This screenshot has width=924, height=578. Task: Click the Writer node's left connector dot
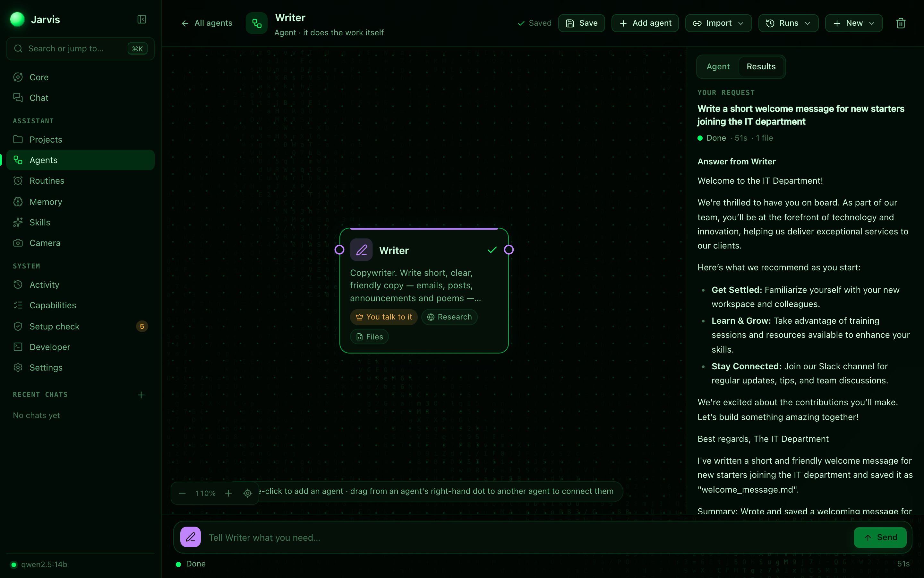tap(339, 250)
